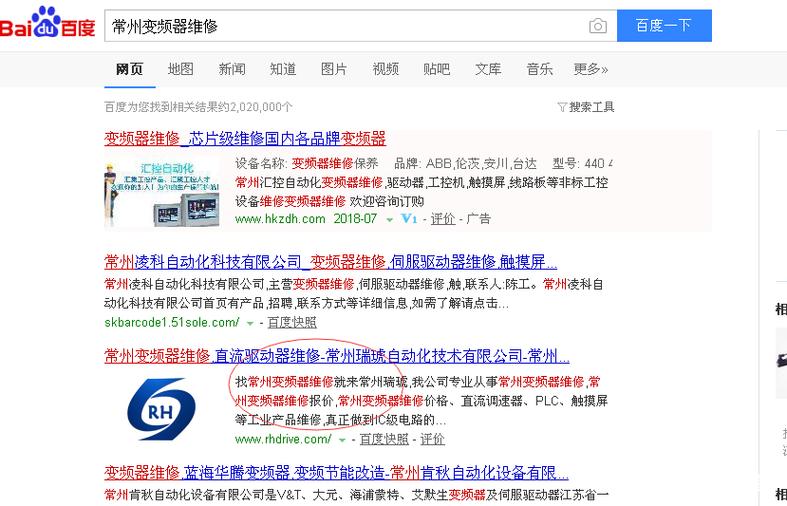787x506 pixels.
Task: Click the 汇控自动化 ad thumbnail
Action: 162,194
